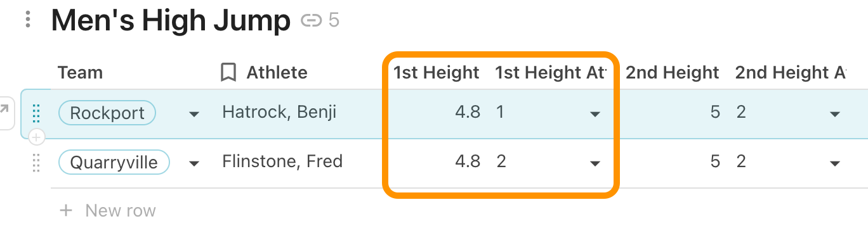This screenshot has width=868, height=233.
Task: Select the Rockport team chip
Action: pyautogui.click(x=107, y=113)
